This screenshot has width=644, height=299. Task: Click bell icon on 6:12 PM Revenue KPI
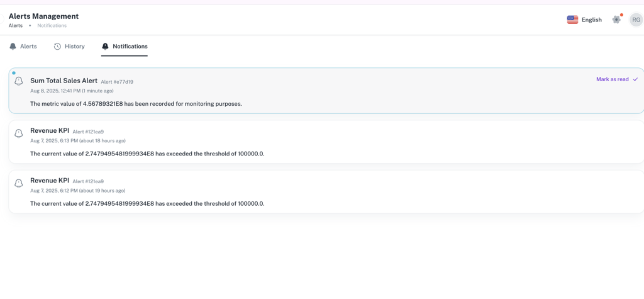pyautogui.click(x=19, y=183)
